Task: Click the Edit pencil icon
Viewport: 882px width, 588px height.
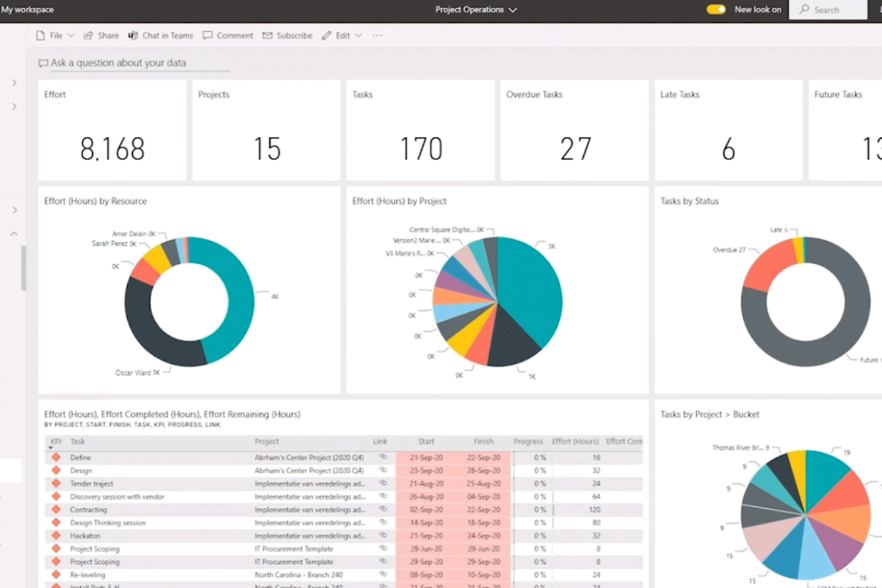Action: (x=327, y=35)
